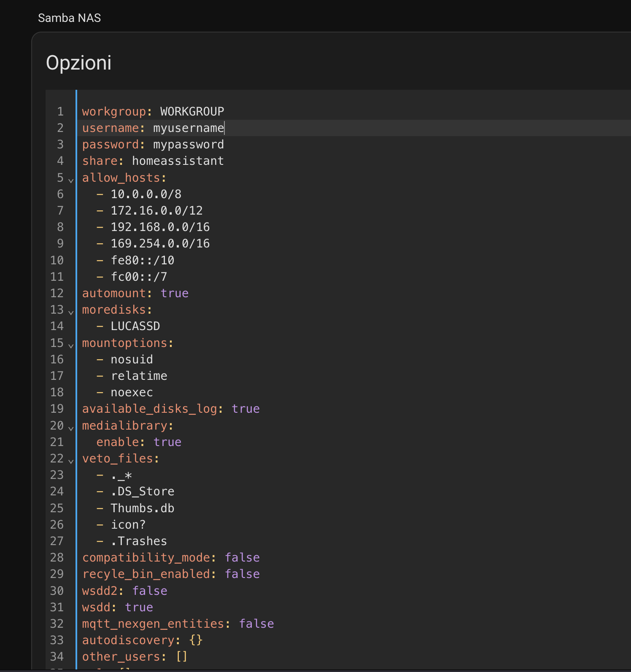Screen dimensions: 631x672
Task: Click the 192.168.0.0/16 host entry
Action: click(160, 227)
